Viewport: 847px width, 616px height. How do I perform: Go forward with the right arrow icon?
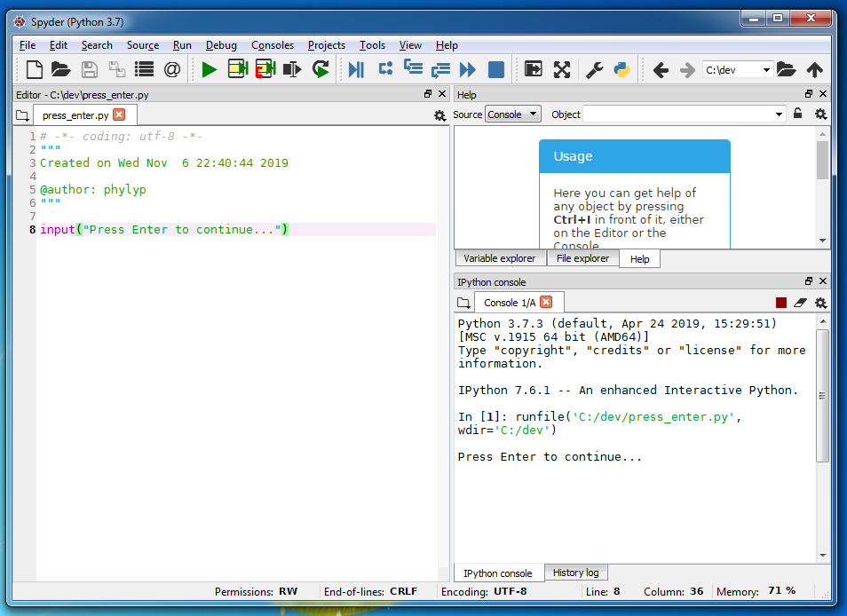tap(687, 69)
